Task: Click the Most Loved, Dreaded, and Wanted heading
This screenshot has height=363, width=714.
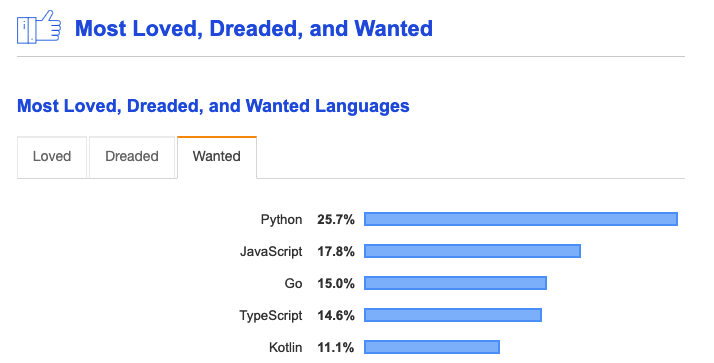Action: coord(254,28)
